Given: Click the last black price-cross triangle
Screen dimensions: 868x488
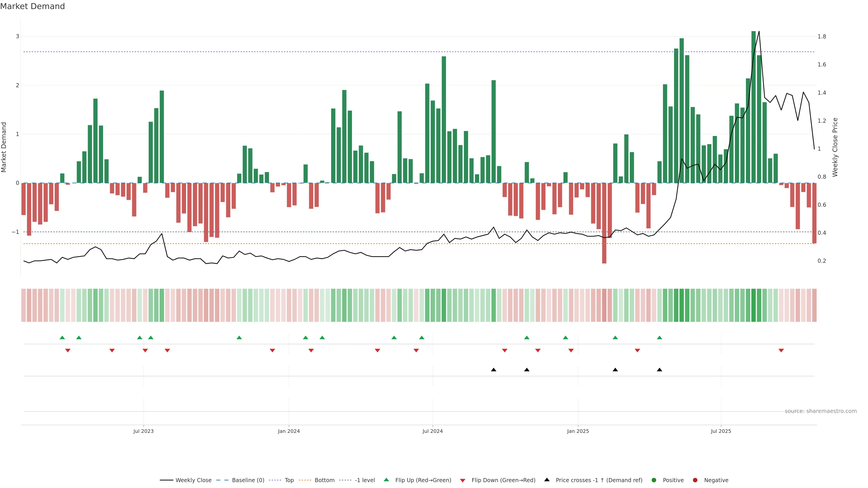Looking at the screenshot, I should [x=659, y=370].
